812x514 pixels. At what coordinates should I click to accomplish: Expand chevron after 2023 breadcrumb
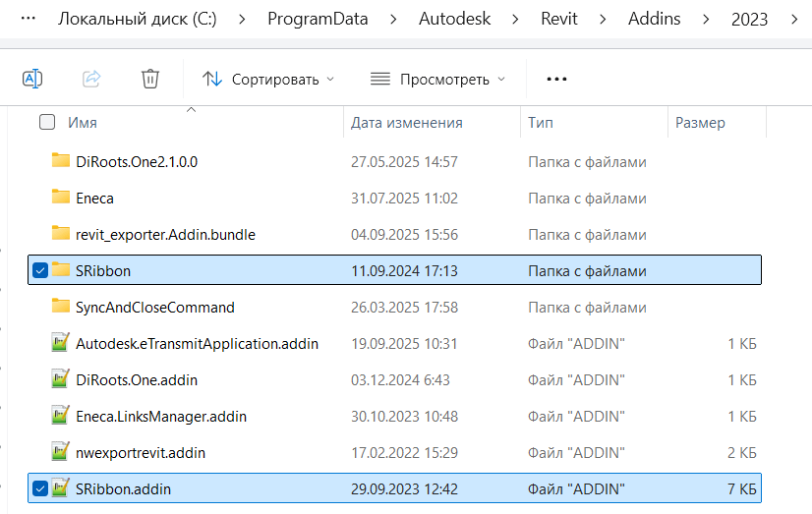coord(794,20)
